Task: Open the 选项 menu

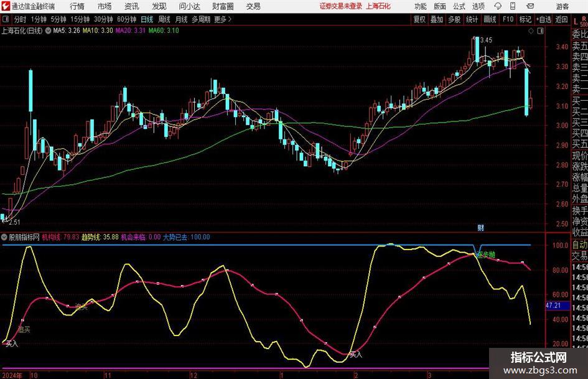Action: [x=478, y=6]
